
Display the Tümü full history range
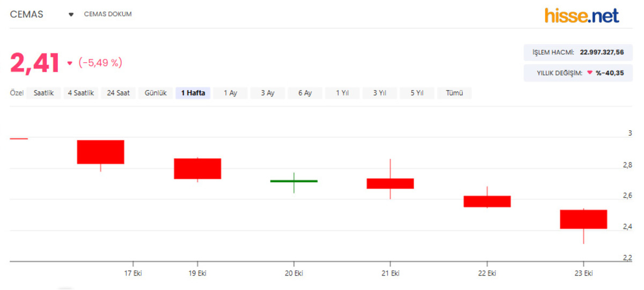point(454,93)
